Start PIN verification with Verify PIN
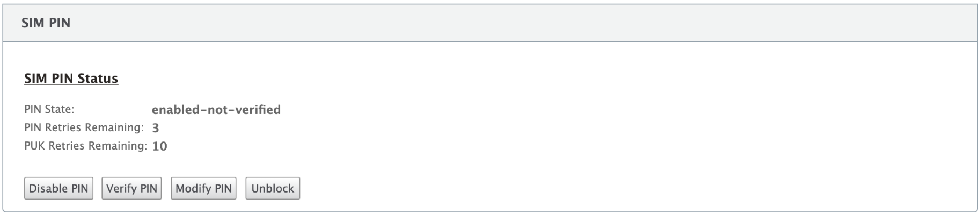 (x=131, y=188)
